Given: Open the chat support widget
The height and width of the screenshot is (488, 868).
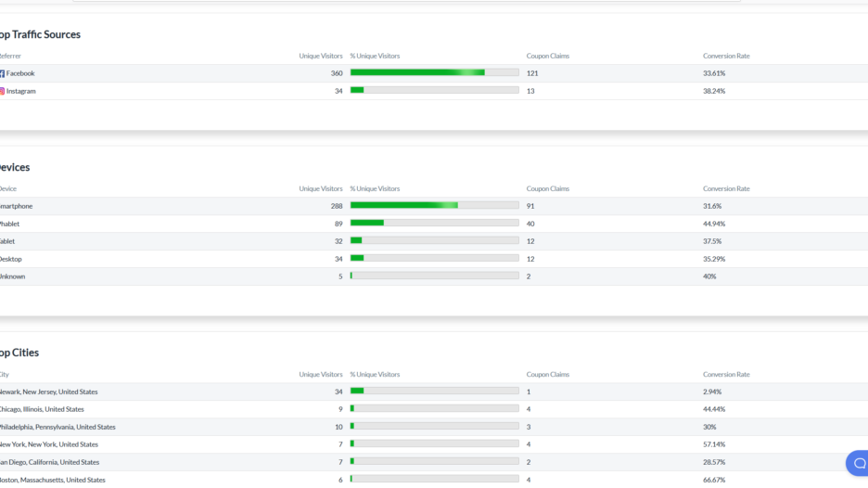Looking at the screenshot, I should click(858, 463).
